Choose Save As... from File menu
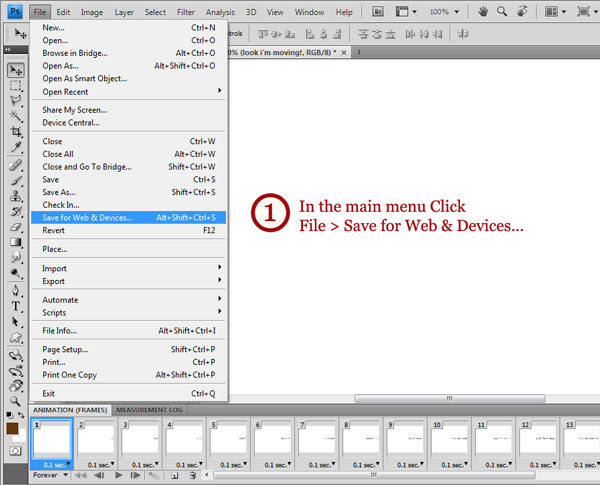 [129, 192]
